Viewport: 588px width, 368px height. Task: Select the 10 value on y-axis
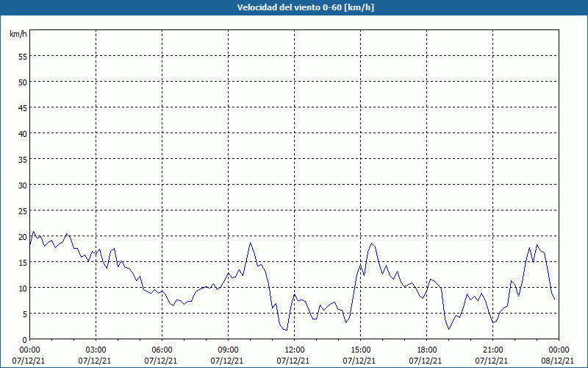[x=22, y=288]
